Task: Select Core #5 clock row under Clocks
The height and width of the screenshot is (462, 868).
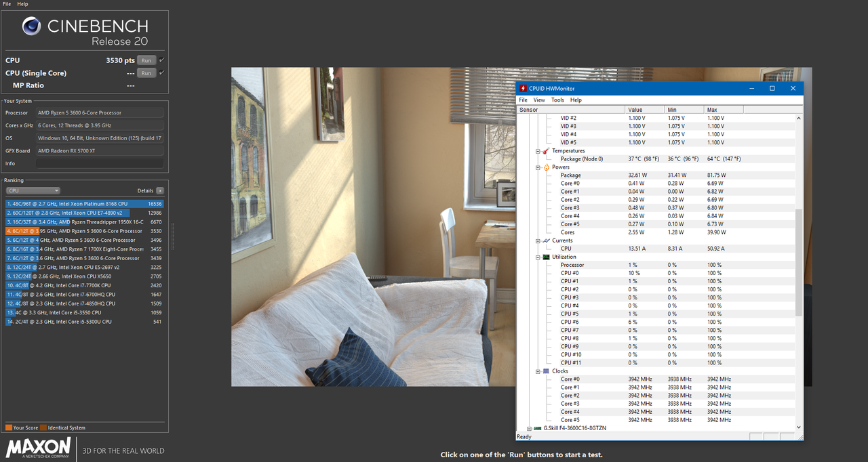Action: pyautogui.click(x=656, y=420)
